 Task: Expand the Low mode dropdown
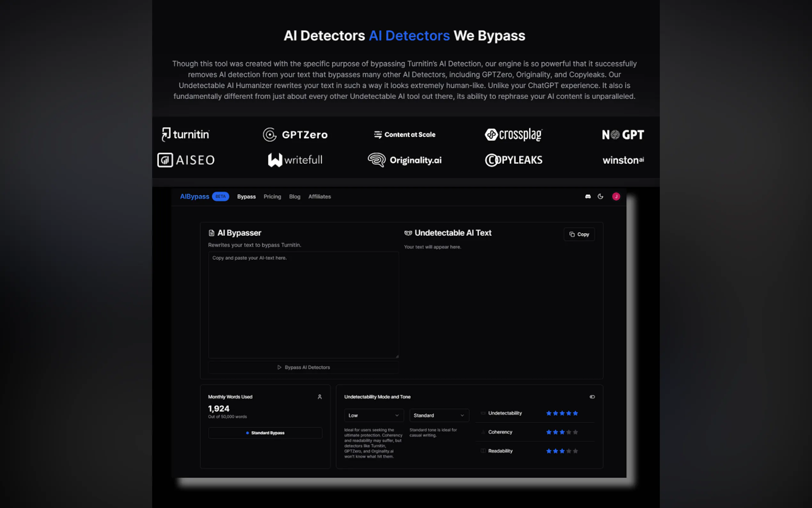click(x=374, y=416)
